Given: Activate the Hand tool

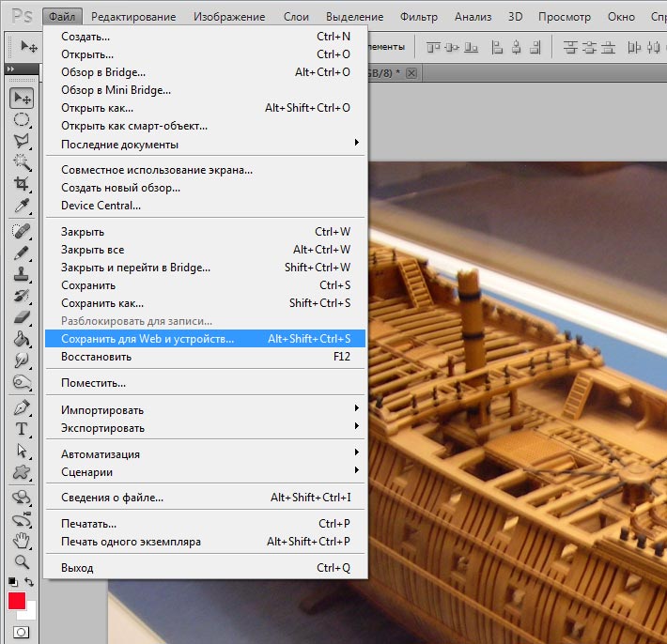Looking at the screenshot, I should tap(21, 541).
